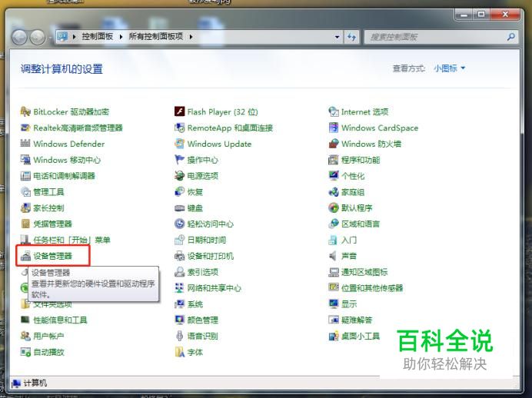Open RemoteApp 和桌面连接 icon

click(x=179, y=128)
